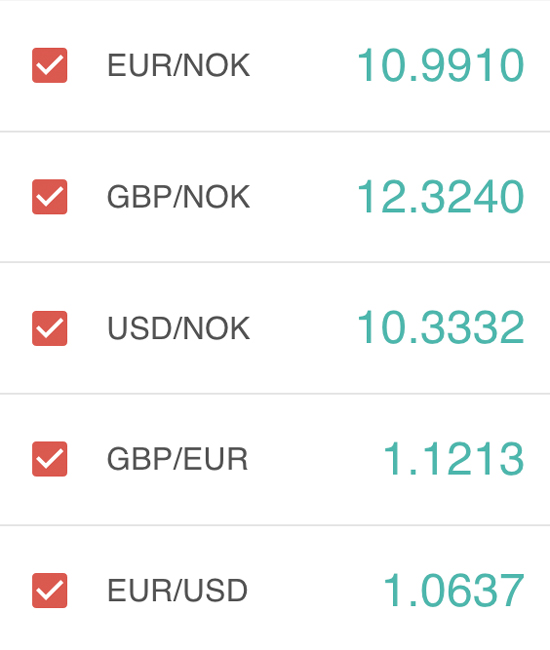Image resolution: width=550 pixels, height=650 pixels.
Task: Click the 12.3240 exchange rate value
Action: [441, 197]
